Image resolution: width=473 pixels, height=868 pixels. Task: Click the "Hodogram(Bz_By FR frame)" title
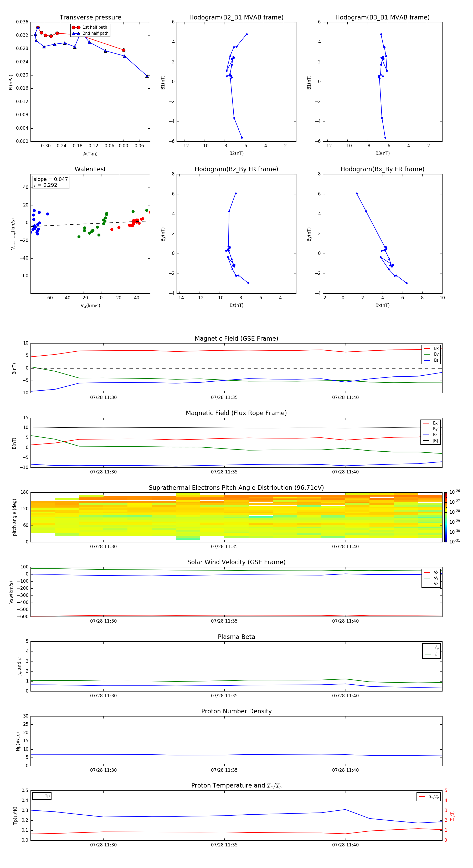pos(236,169)
